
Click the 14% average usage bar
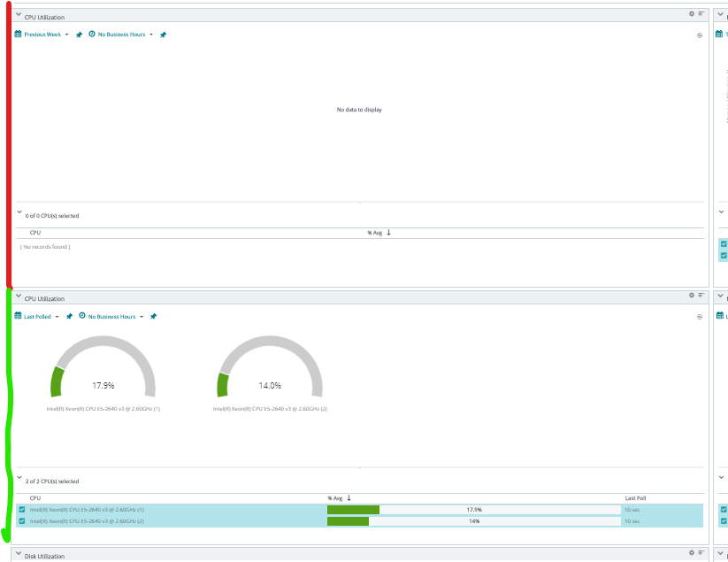(474, 521)
